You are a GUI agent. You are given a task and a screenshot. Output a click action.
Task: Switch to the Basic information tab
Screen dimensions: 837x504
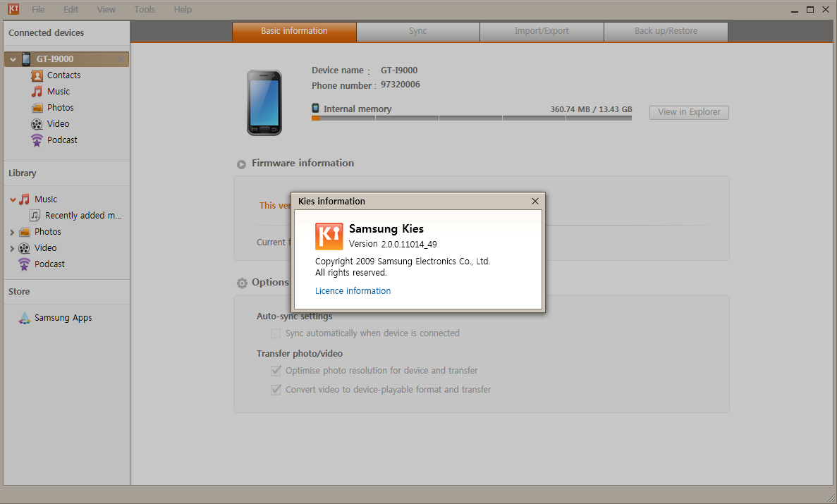click(x=294, y=32)
